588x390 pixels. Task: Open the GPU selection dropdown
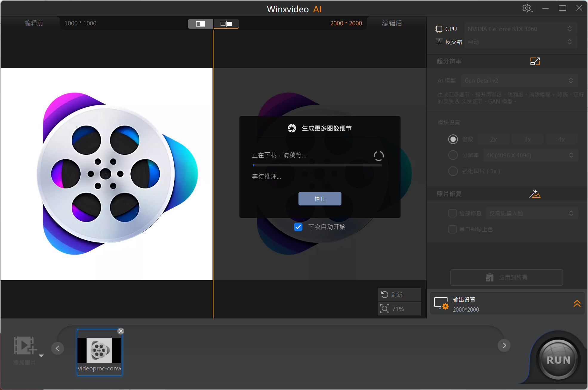pos(520,29)
